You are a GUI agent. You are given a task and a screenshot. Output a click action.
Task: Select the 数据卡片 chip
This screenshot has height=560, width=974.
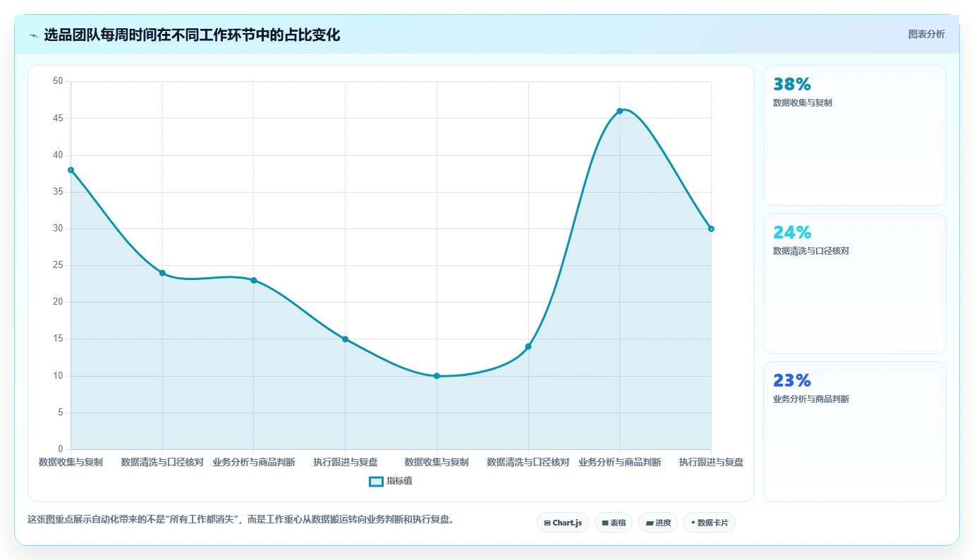click(709, 523)
